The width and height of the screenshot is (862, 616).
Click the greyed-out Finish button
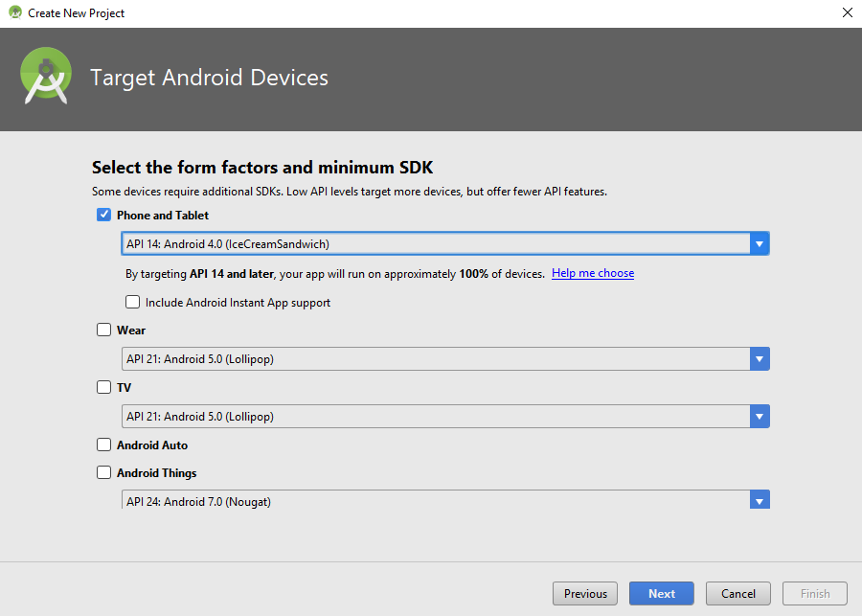(815, 594)
